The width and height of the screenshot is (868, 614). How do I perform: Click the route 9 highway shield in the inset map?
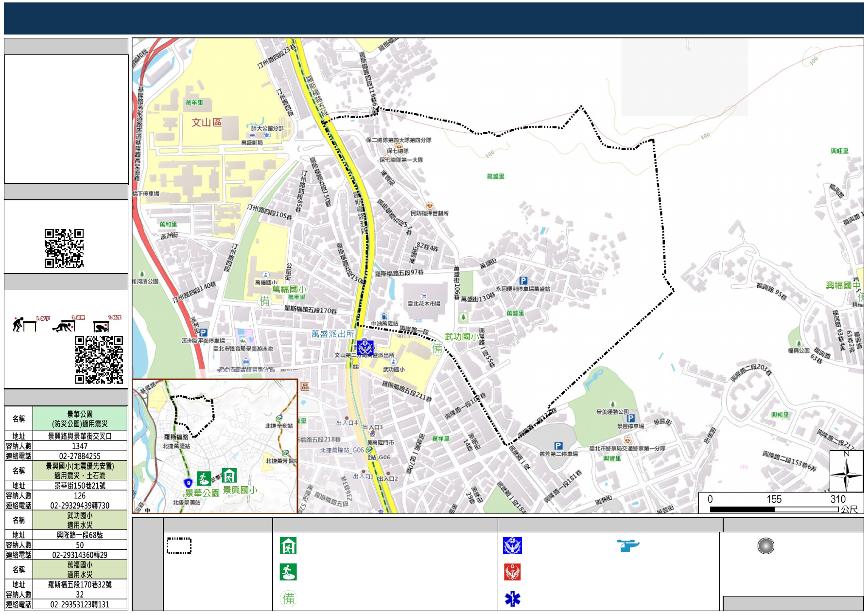point(189,483)
